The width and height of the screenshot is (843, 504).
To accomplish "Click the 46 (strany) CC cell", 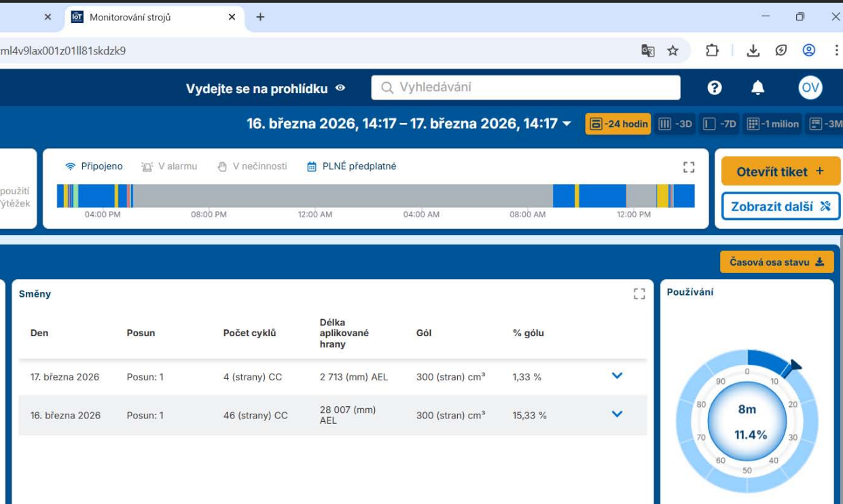I will (255, 415).
